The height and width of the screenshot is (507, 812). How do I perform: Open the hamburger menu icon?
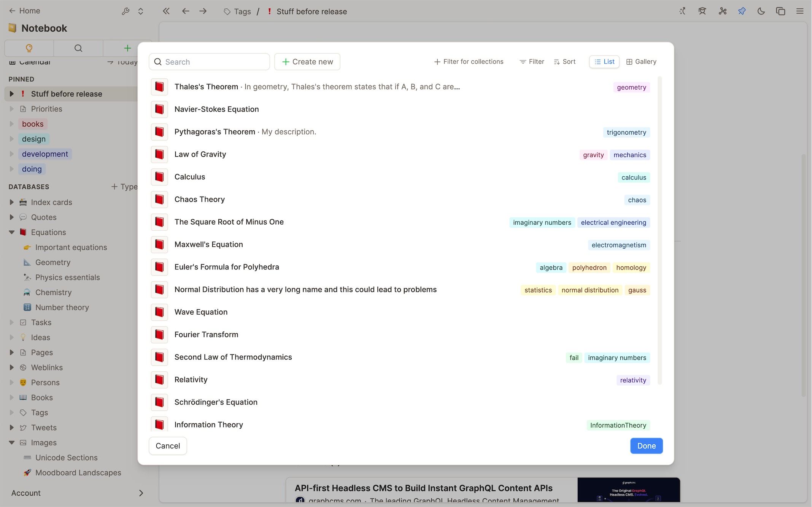coord(800,11)
